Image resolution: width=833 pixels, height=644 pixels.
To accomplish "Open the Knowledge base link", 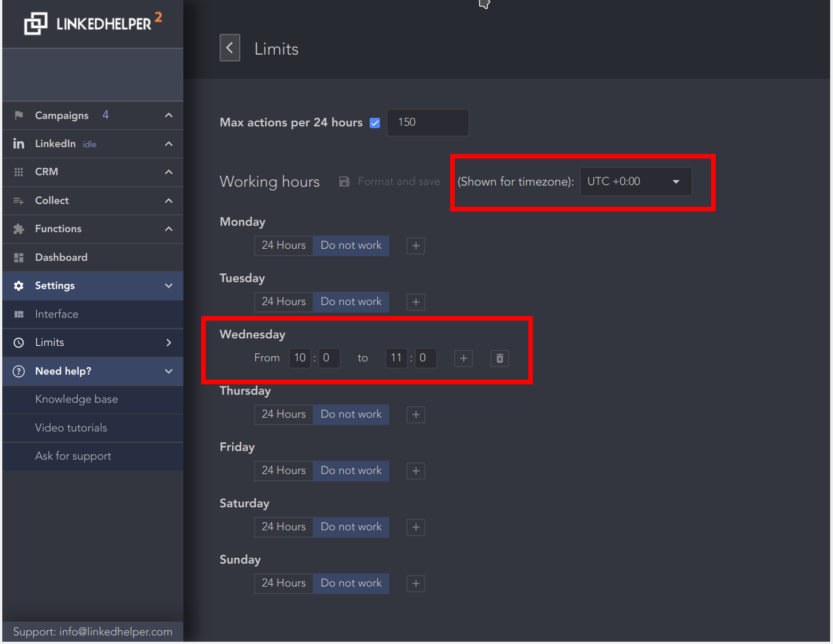I will (76, 399).
